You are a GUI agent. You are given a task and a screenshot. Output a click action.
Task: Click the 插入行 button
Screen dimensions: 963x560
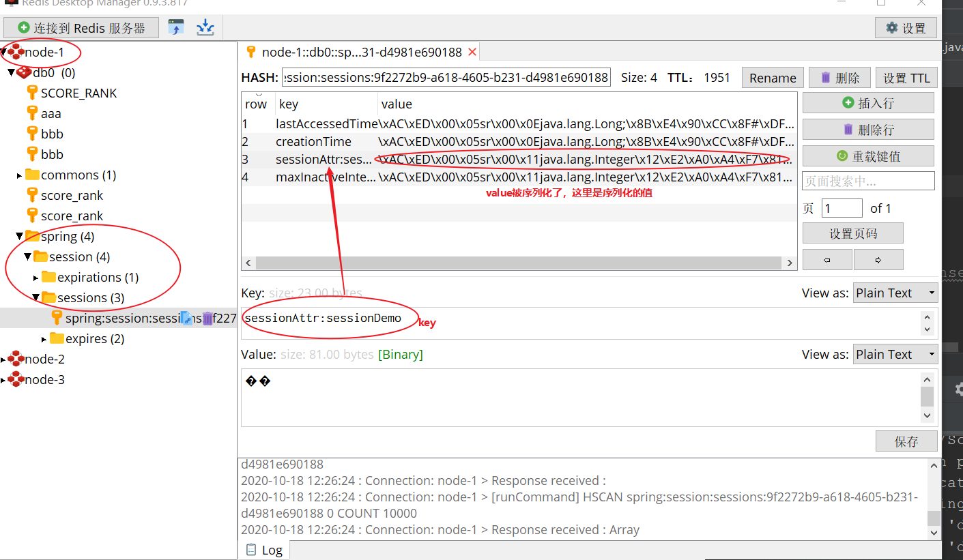click(868, 103)
